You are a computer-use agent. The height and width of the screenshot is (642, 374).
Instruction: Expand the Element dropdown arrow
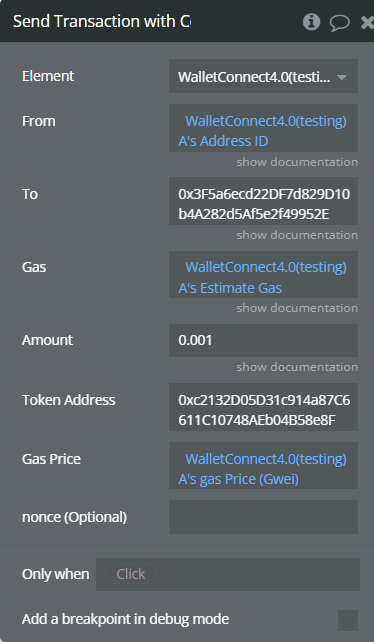pos(342,77)
